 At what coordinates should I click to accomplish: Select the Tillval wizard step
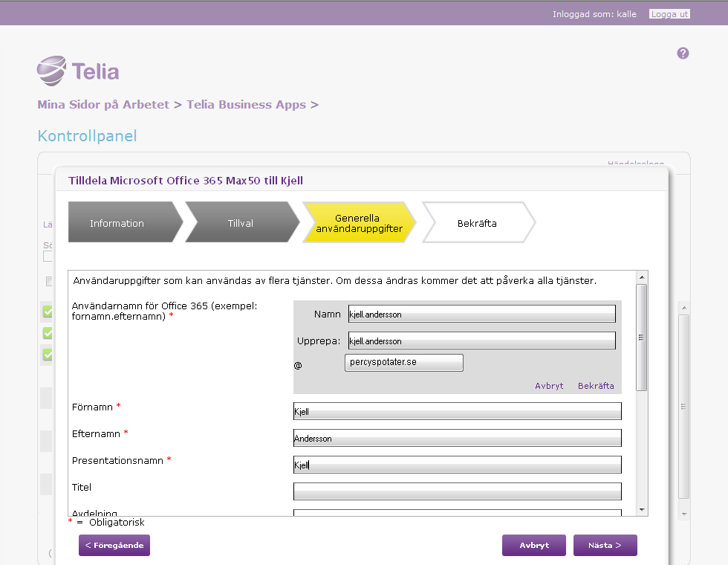(x=241, y=222)
